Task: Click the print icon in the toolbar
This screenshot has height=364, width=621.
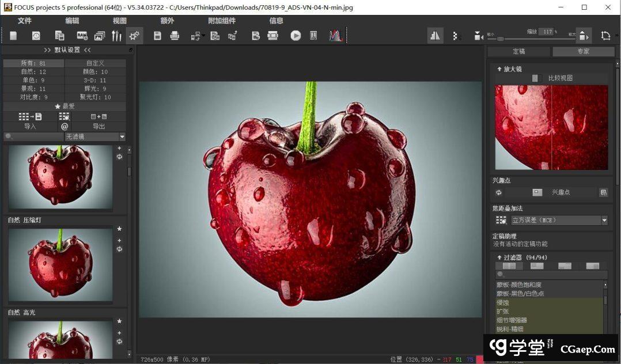Action: [x=175, y=36]
